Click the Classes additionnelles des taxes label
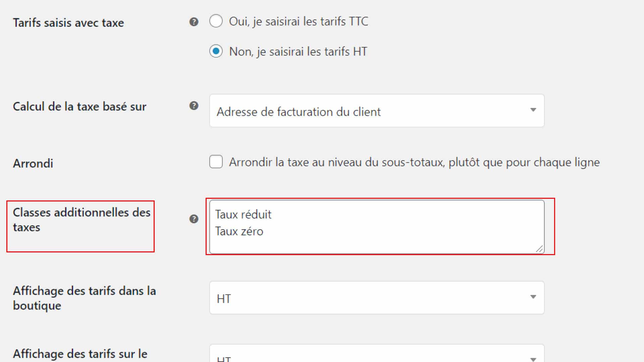Viewport: 644px width, 362px height. pyautogui.click(x=82, y=220)
